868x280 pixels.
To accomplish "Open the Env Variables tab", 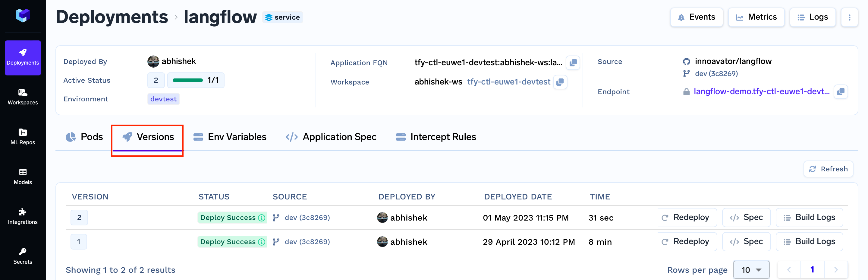I will (230, 137).
